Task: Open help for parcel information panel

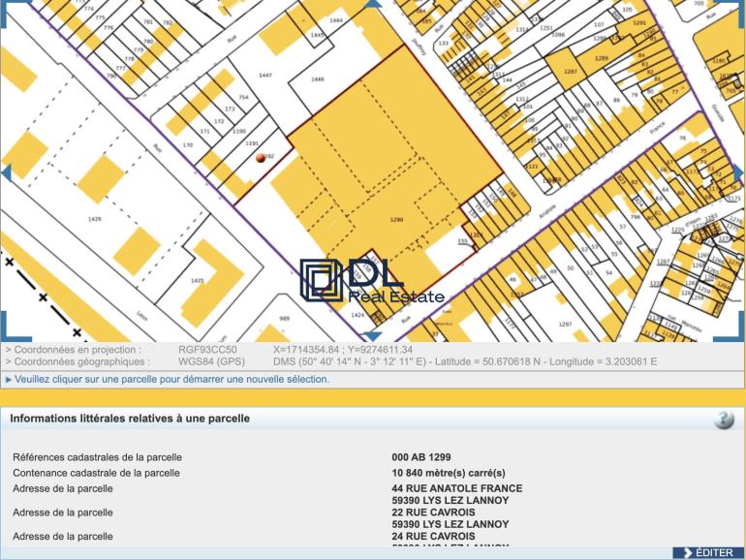Action: (724, 420)
